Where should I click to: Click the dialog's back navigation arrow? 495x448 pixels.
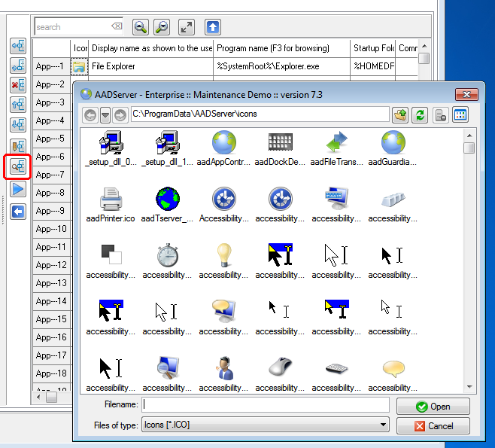[90, 115]
